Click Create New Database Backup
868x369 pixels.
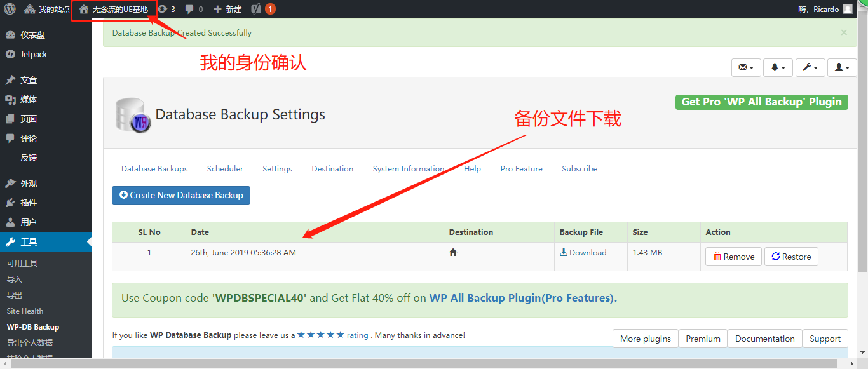[181, 195]
